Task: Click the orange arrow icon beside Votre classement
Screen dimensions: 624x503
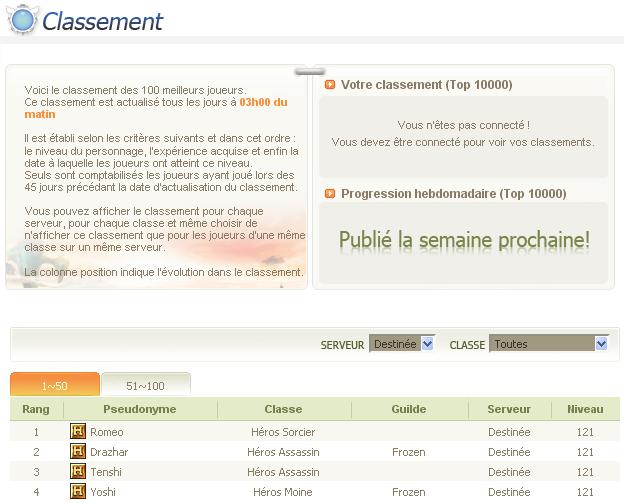Action: pyautogui.click(x=330, y=85)
